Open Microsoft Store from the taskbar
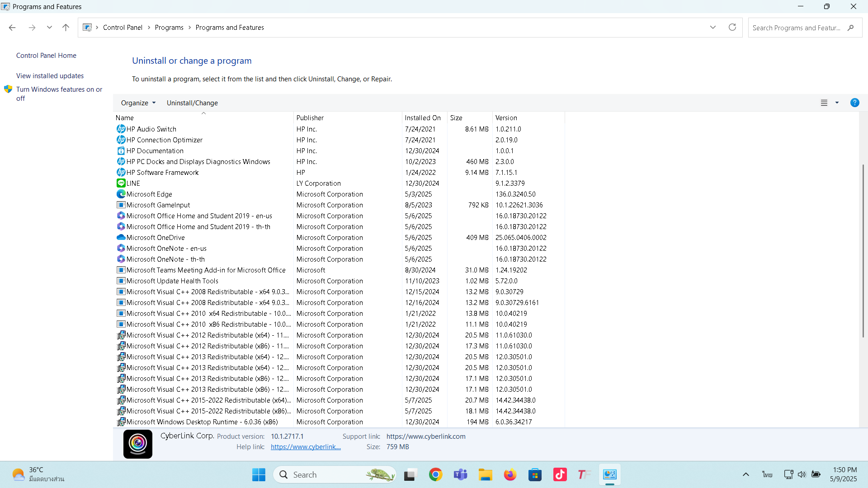Image resolution: width=868 pixels, height=488 pixels. pyautogui.click(x=535, y=475)
